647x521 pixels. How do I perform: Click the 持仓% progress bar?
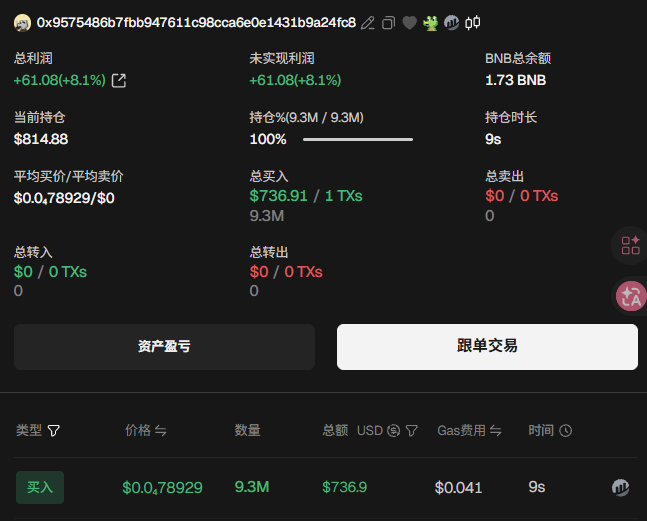pos(358,139)
